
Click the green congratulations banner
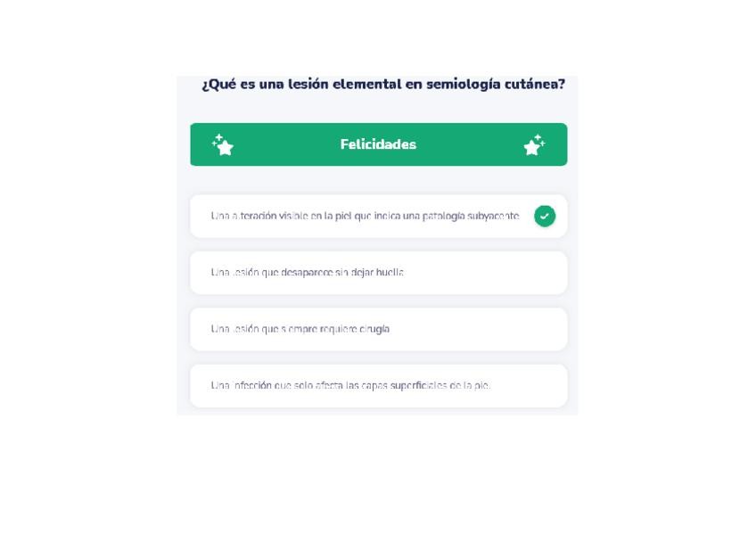click(378, 144)
